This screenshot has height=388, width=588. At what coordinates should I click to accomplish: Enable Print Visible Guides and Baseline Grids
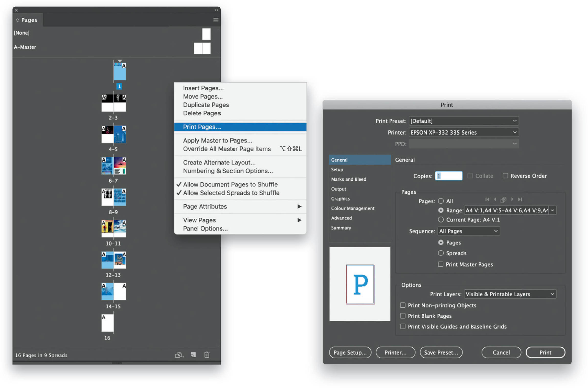point(403,326)
